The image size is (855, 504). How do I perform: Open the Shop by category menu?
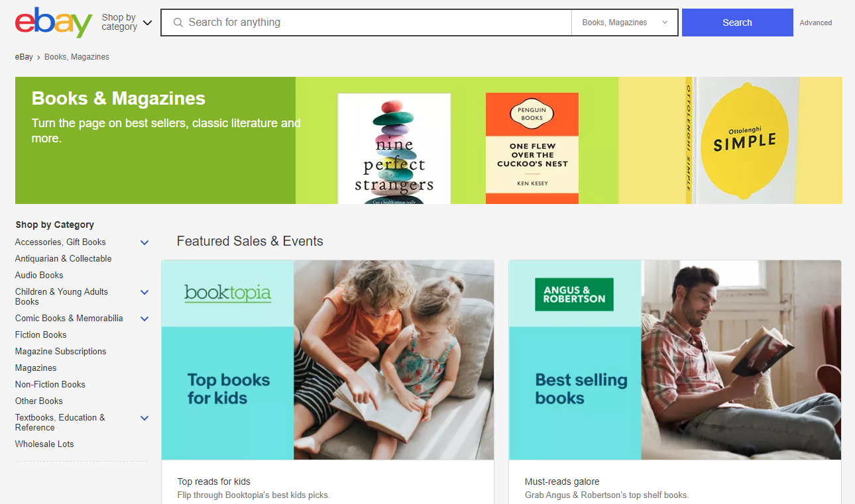tap(127, 23)
